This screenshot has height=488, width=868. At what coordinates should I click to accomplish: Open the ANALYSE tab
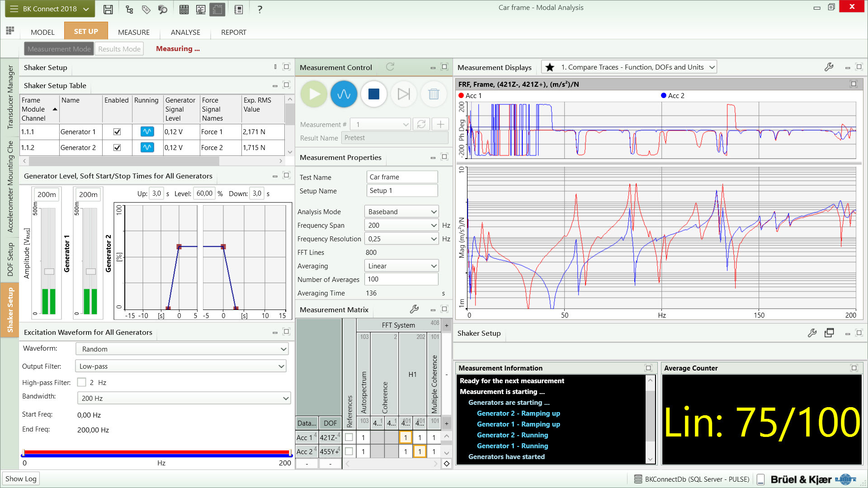[x=185, y=32]
